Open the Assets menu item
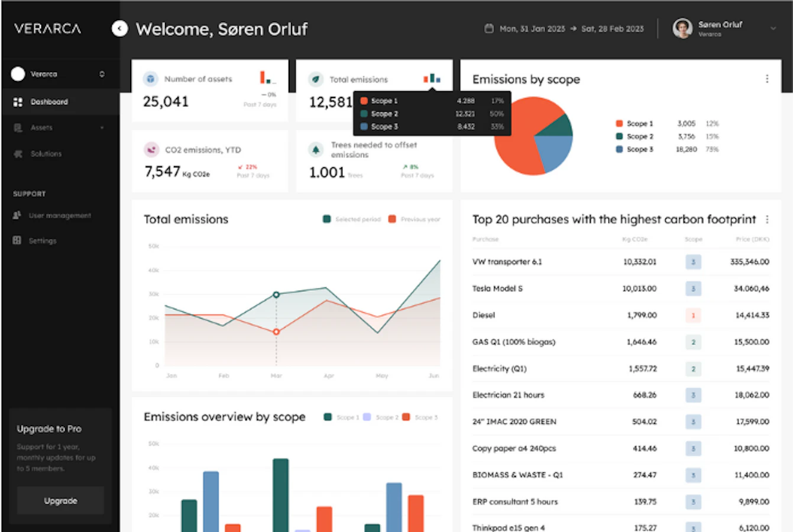 point(41,128)
